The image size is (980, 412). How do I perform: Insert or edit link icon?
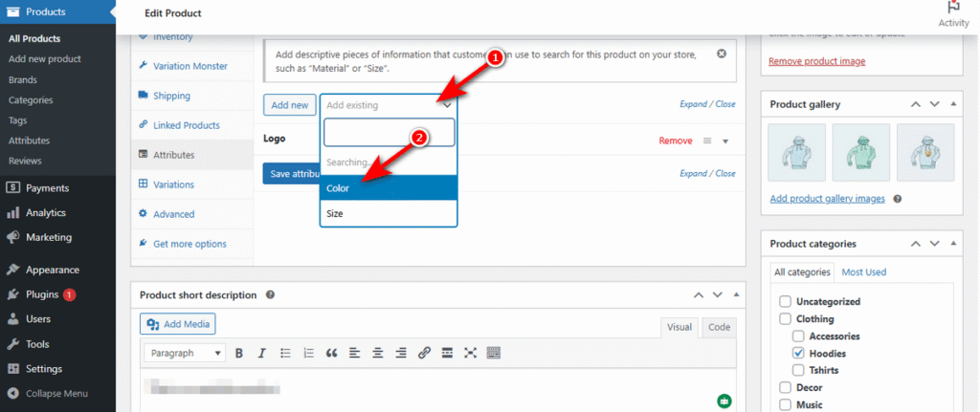pos(424,354)
